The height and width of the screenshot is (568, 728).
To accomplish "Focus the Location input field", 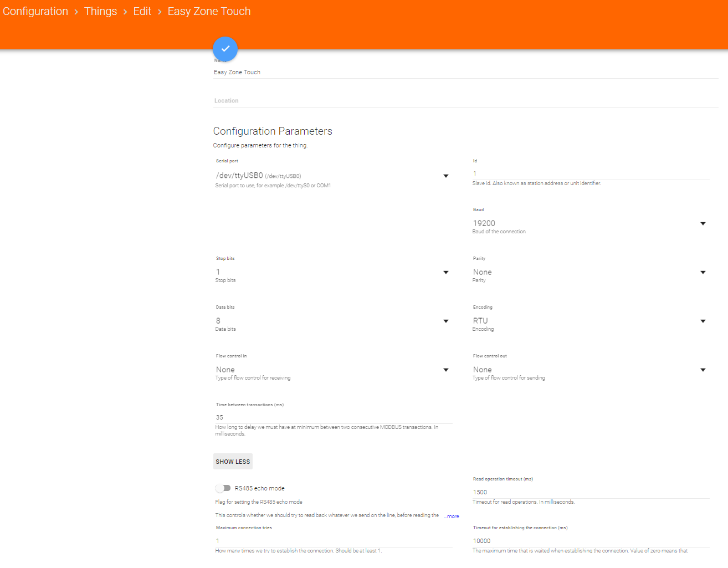I will tap(464, 101).
